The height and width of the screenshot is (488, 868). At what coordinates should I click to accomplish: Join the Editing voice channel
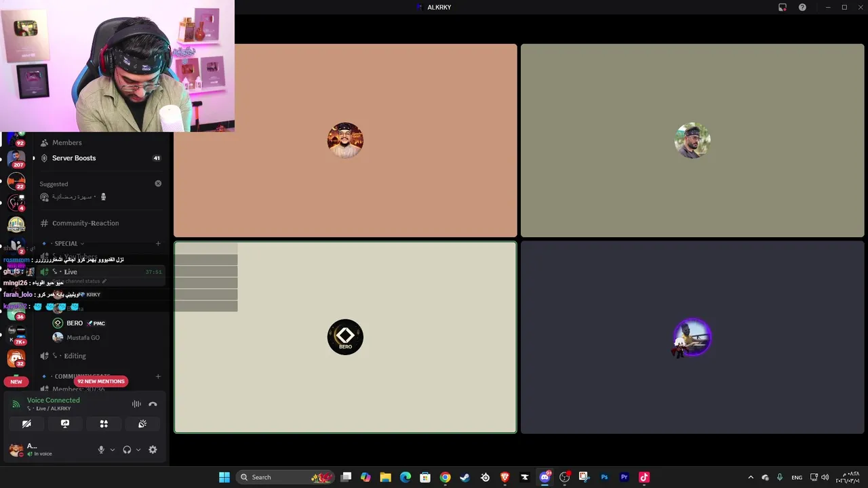click(75, 356)
